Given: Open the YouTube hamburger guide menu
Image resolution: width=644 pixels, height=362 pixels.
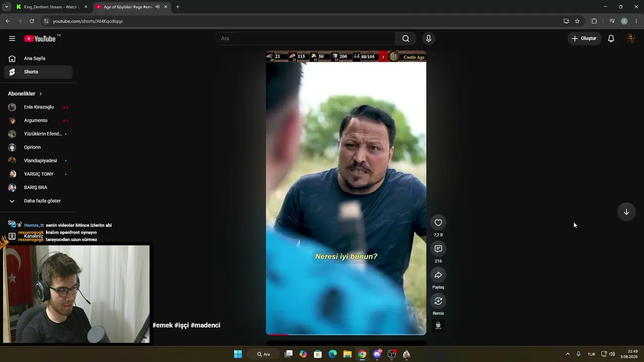Looking at the screenshot, I should pos(12,39).
